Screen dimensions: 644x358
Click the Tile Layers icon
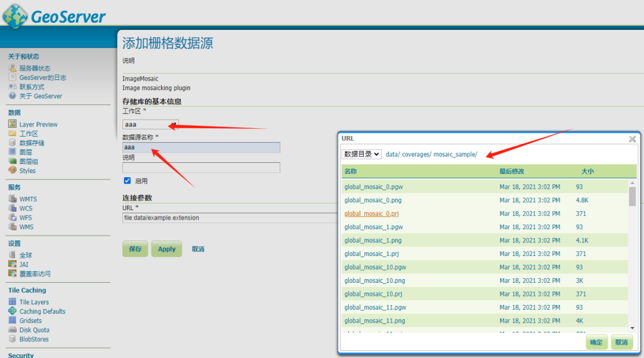[x=13, y=302]
